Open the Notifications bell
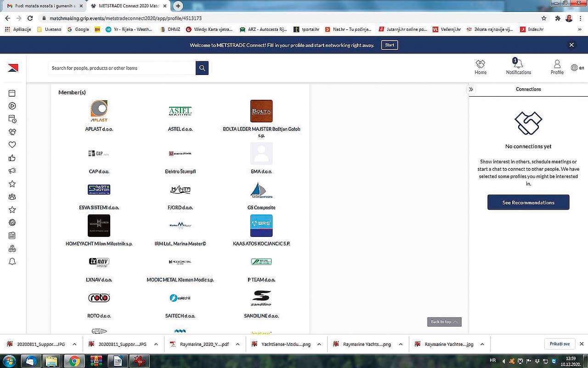This screenshot has height=368, width=588. pos(518,67)
